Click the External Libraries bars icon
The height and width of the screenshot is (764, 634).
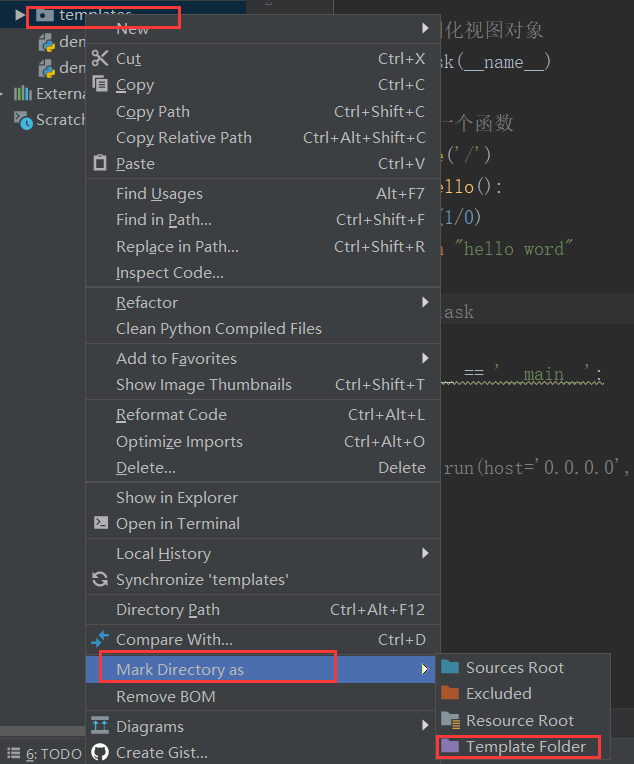pyautogui.click(x=22, y=93)
